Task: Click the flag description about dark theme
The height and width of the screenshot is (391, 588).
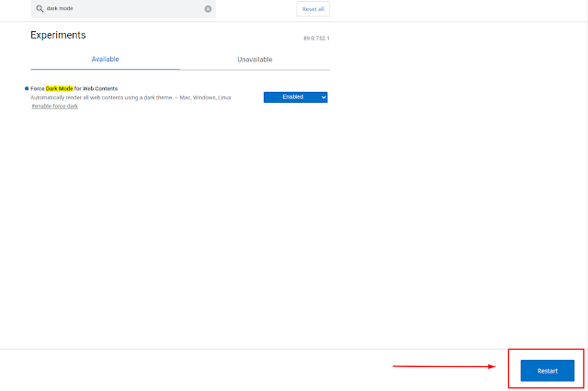Action: pyautogui.click(x=130, y=97)
